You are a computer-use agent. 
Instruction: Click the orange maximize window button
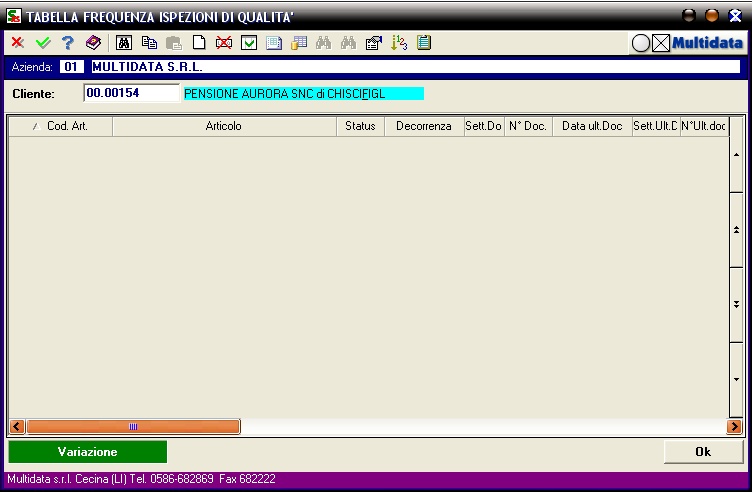pos(712,16)
